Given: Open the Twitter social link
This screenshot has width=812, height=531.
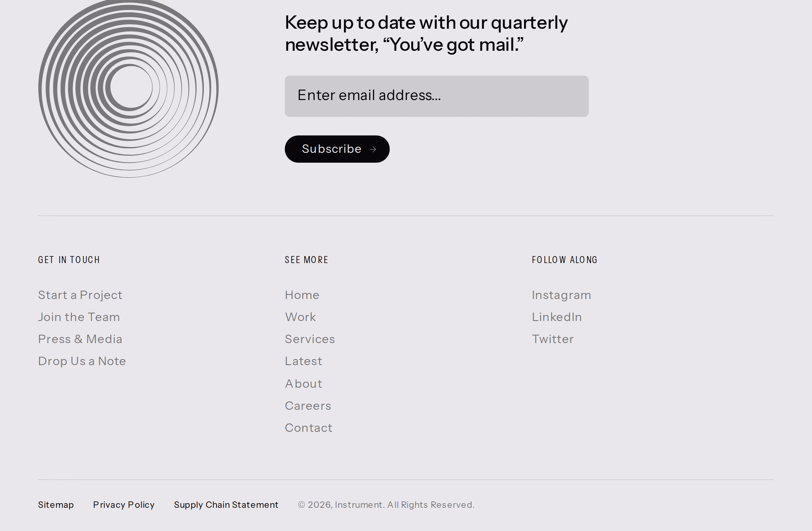Looking at the screenshot, I should (553, 339).
